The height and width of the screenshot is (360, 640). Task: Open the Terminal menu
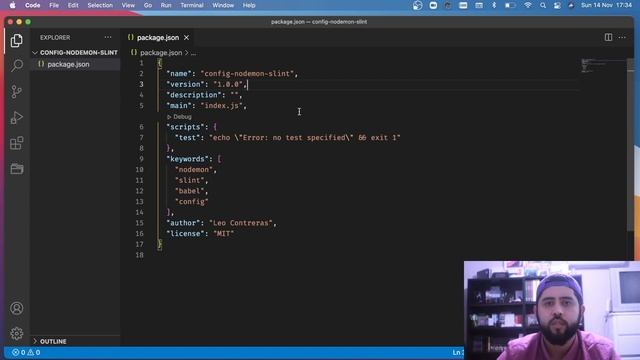pyautogui.click(x=192, y=5)
